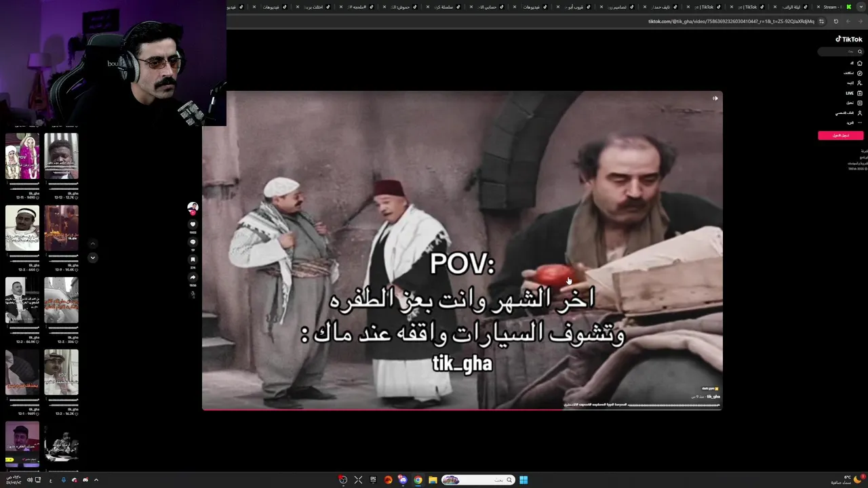Open File Explorer from the taskbar
868x488 pixels.
[x=433, y=480]
